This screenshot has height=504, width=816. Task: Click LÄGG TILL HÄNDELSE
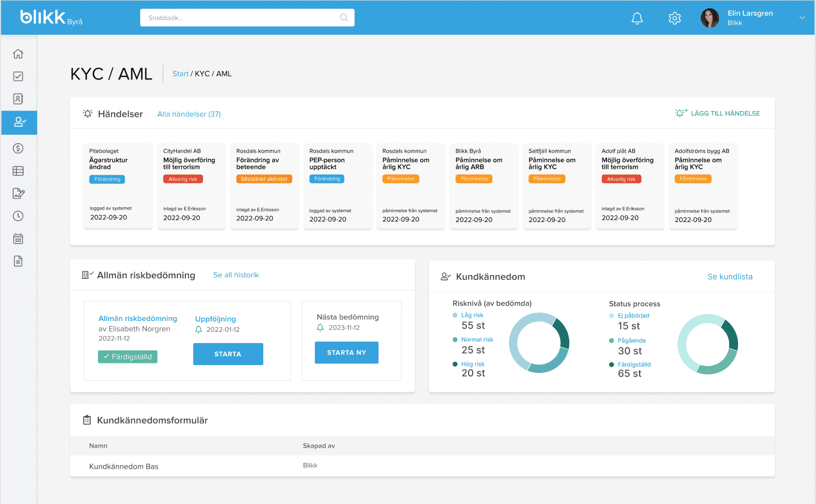pyautogui.click(x=718, y=113)
